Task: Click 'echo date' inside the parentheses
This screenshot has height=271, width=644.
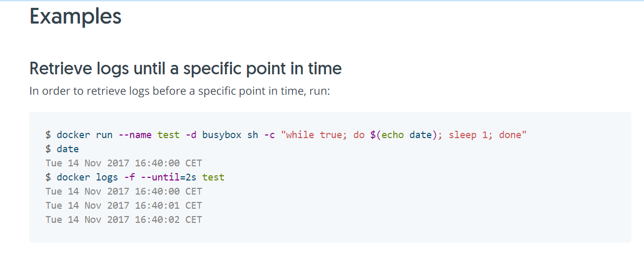Action: click(x=407, y=135)
